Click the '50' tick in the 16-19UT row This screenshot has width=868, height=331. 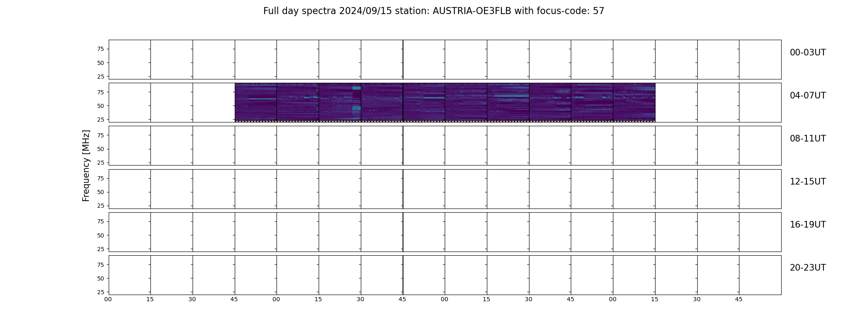click(100, 235)
